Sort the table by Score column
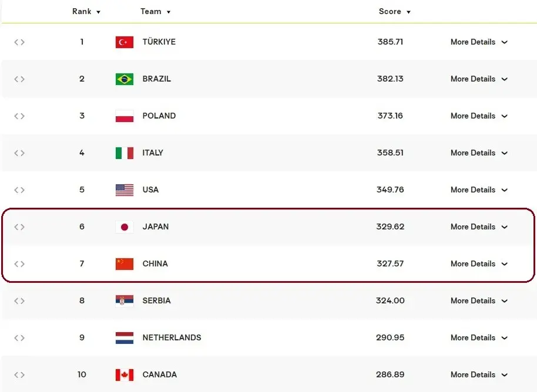 395,11
